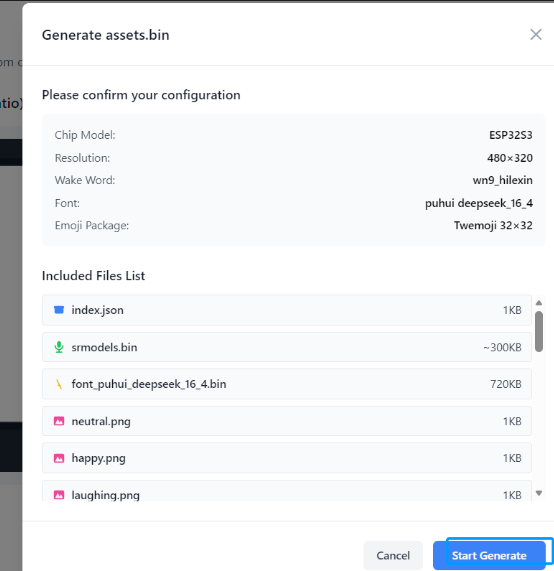Click the scroll up arrow of file list

[x=539, y=303]
